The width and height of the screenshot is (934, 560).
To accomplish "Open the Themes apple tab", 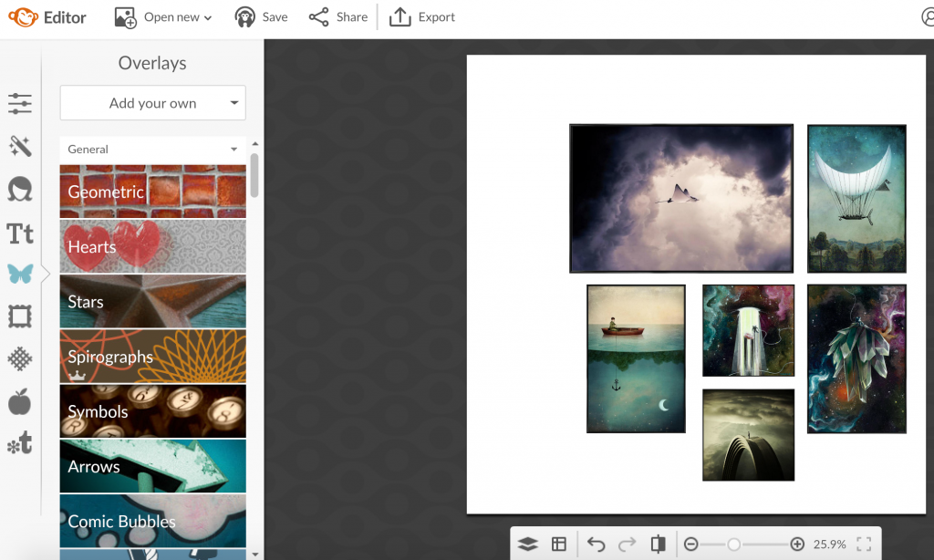I will coord(20,401).
